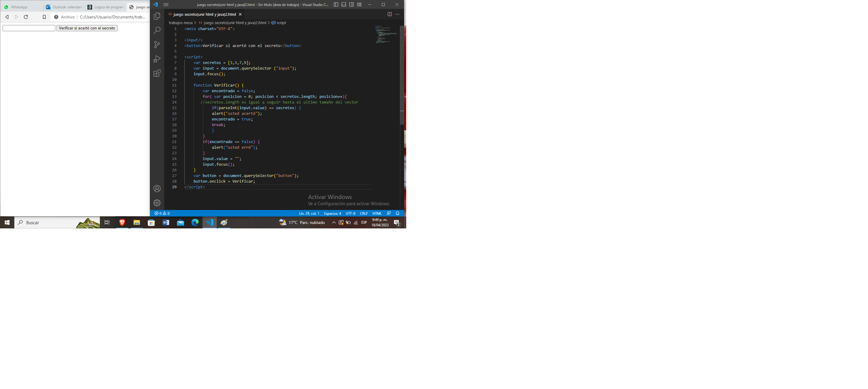Open the Extensions panel icon
Image resolution: width=868 pixels, height=389 pixels.
[x=157, y=73]
